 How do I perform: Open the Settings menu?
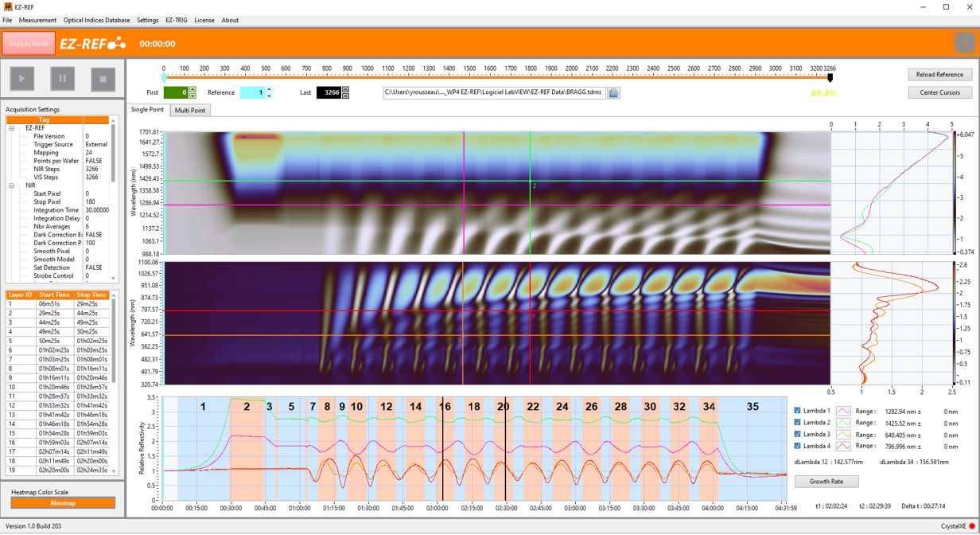click(147, 20)
